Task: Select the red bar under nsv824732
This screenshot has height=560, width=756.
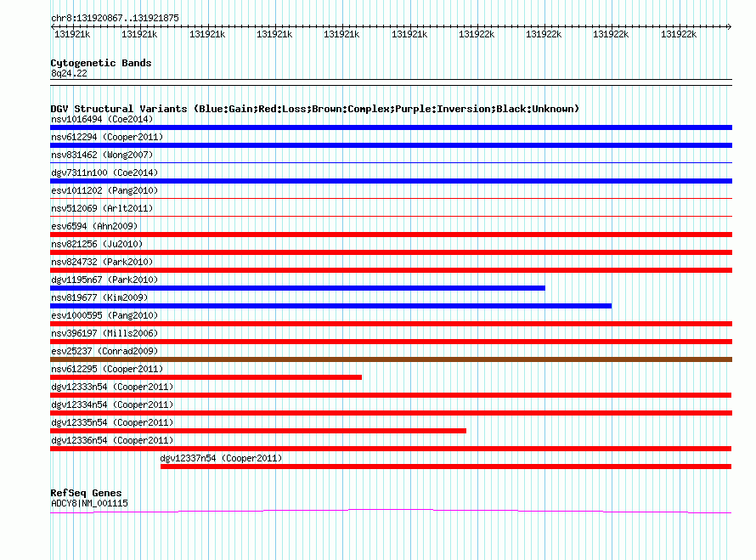Action: coord(391,270)
